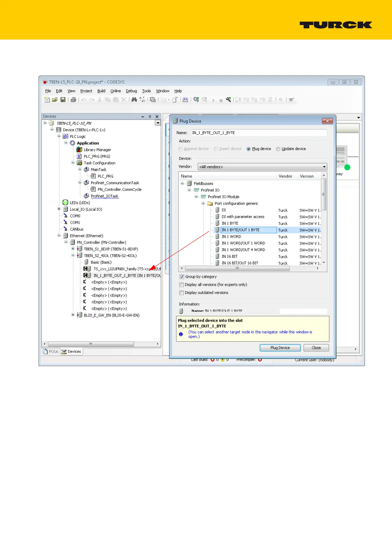
Task: Open the Online menu
Action: click(116, 91)
